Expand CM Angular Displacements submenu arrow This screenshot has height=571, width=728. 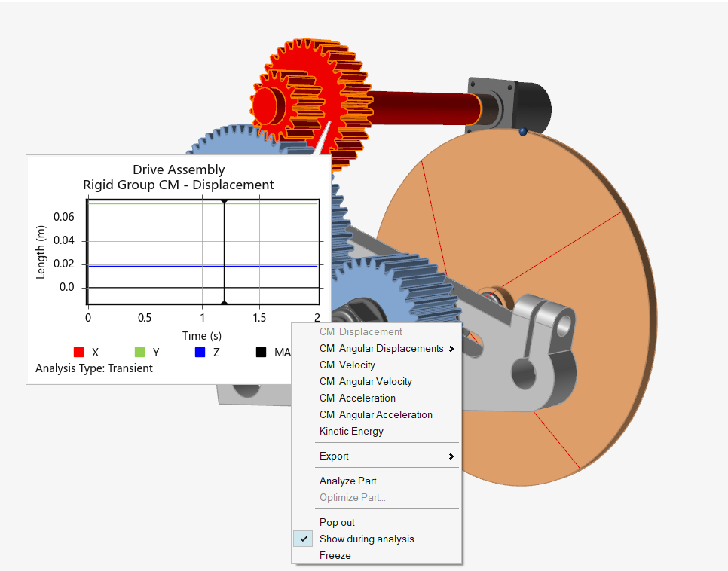[x=451, y=349]
